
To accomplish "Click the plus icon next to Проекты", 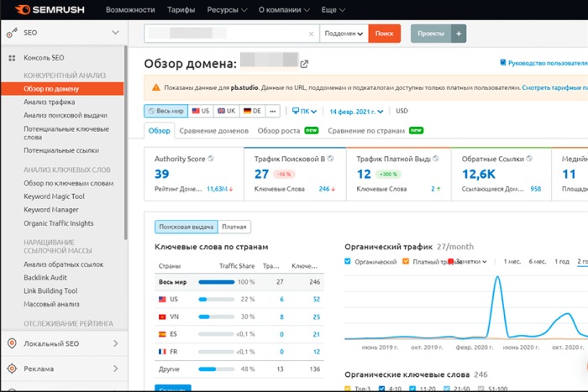I will [x=458, y=34].
